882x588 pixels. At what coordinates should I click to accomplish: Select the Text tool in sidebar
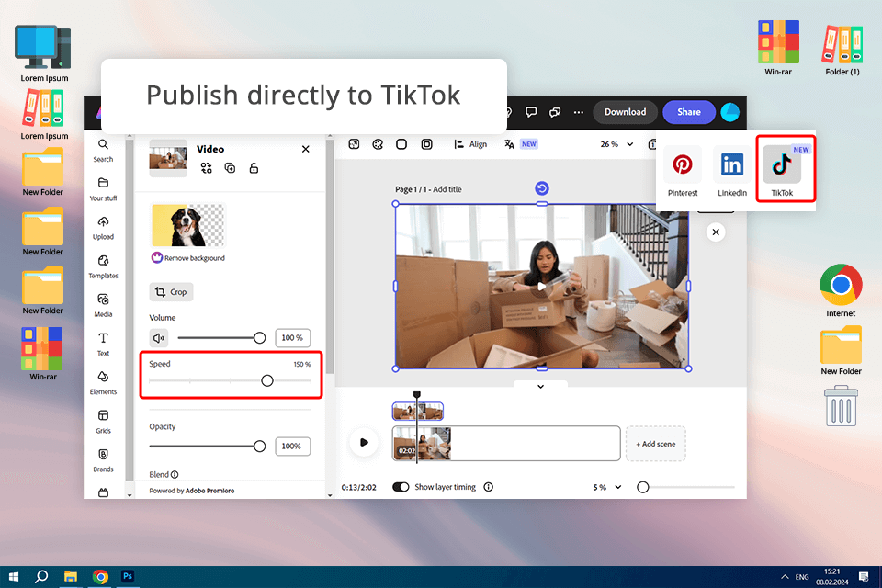[103, 345]
